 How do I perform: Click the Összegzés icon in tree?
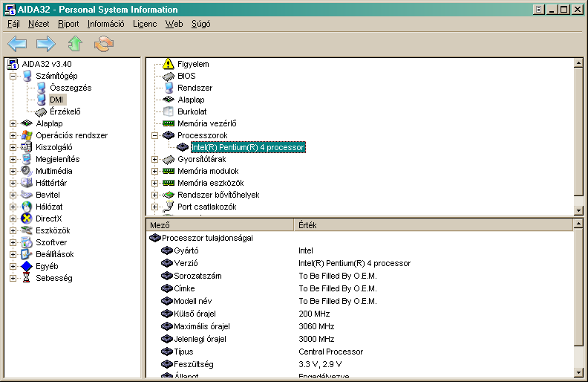coord(42,88)
